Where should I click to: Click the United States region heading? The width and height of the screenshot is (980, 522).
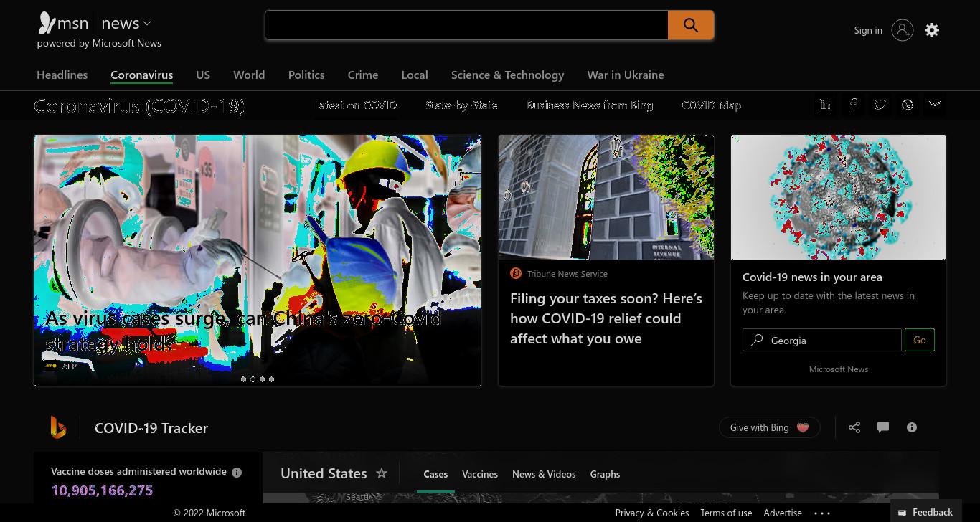coord(324,473)
